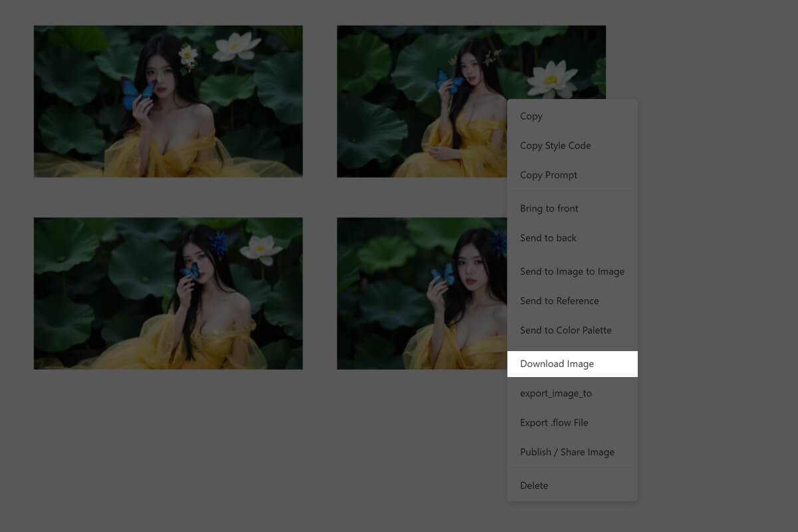The height and width of the screenshot is (532, 798).
Task: Click Copy in the context menu
Action: tap(531, 116)
